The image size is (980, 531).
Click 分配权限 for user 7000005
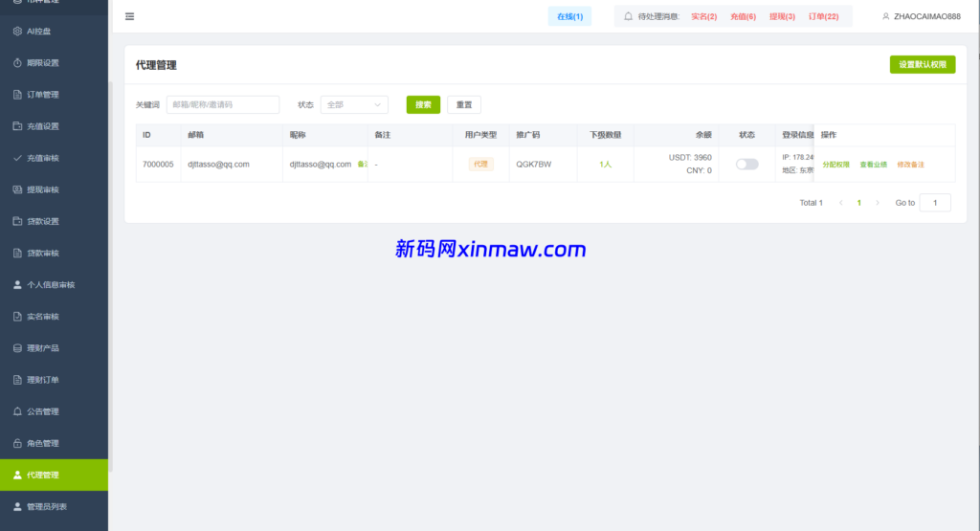[835, 165]
